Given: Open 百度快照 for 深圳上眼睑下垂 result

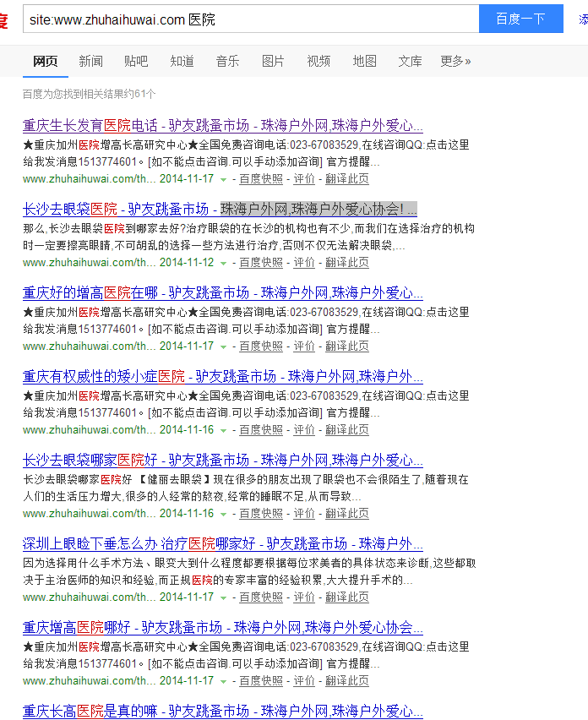Looking at the screenshot, I should coord(261,597).
